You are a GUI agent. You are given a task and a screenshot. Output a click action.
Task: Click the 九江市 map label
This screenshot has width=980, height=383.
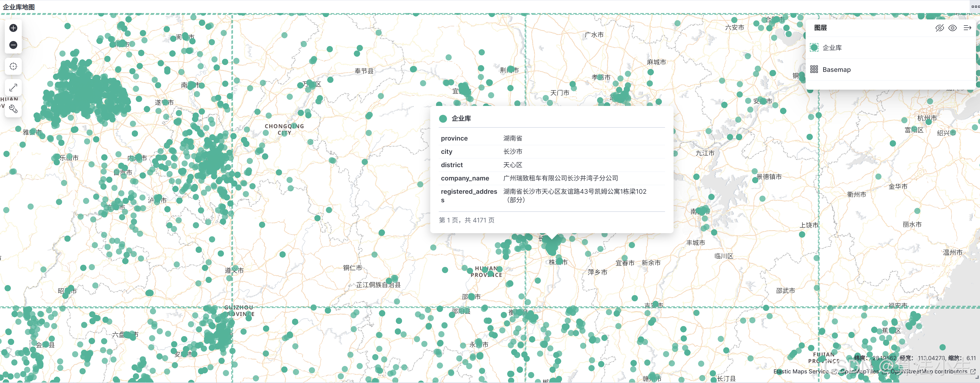(704, 153)
